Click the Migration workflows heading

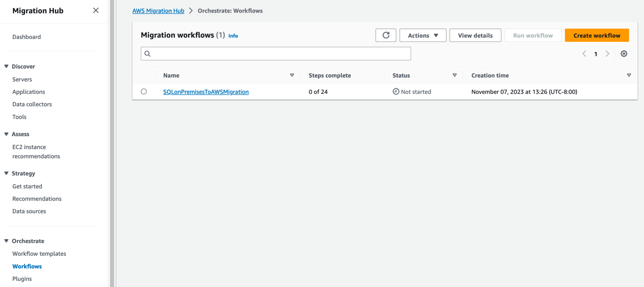178,35
